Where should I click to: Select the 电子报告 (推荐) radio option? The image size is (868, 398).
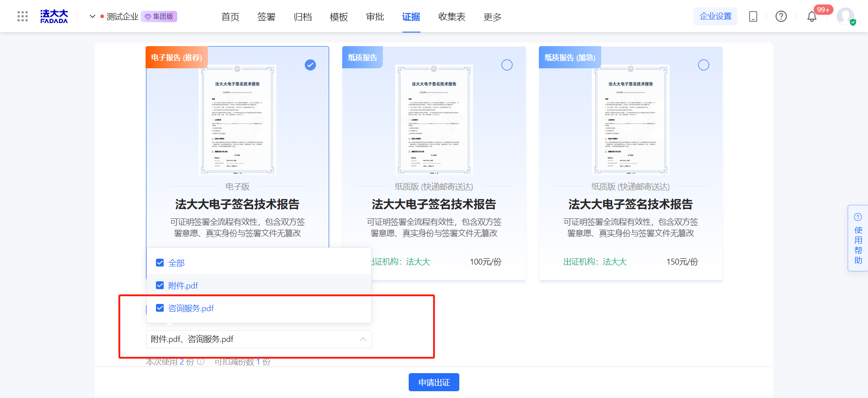coord(310,65)
